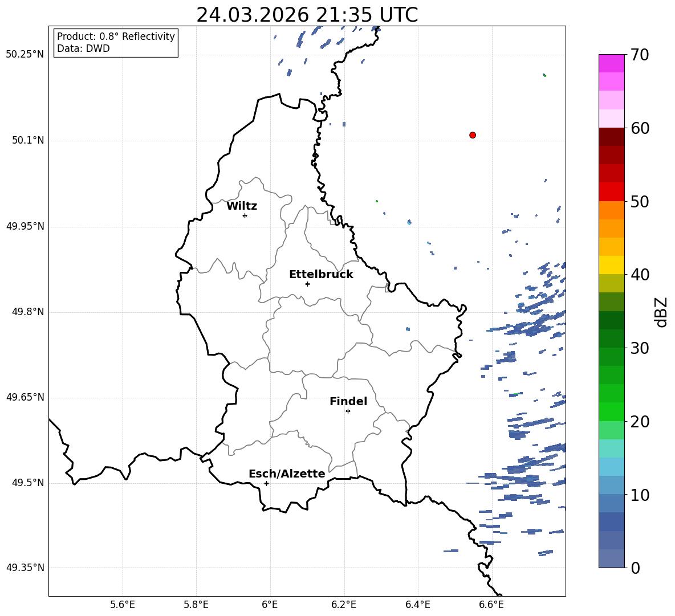Viewport: 675px width, 616px height.
Task: Click the Findel station cross marker
Action: [x=348, y=411]
